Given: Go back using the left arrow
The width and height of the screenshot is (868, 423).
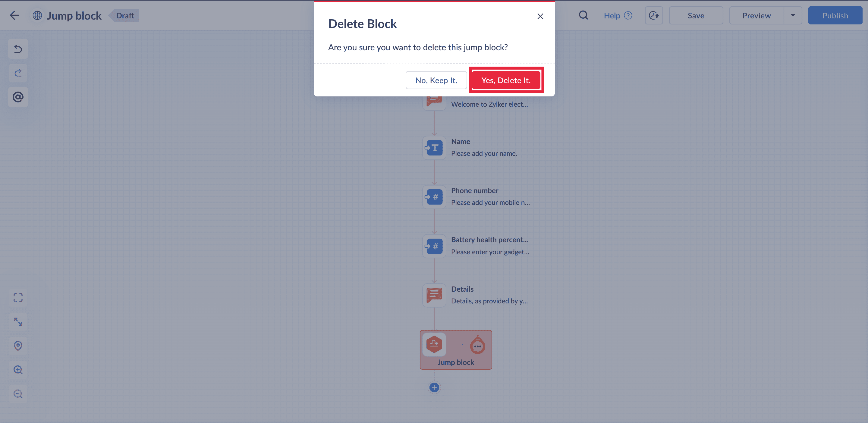Looking at the screenshot, I should tap(14, 15).
